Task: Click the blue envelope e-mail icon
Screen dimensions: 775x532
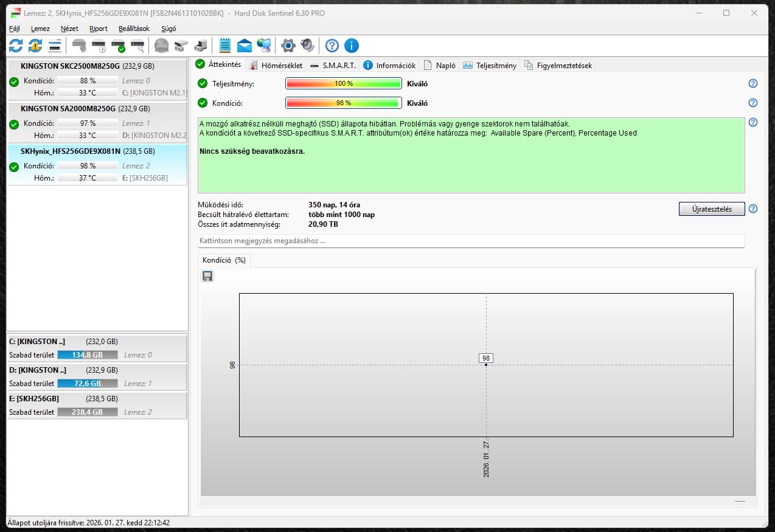Action: (x=245, y=46)
